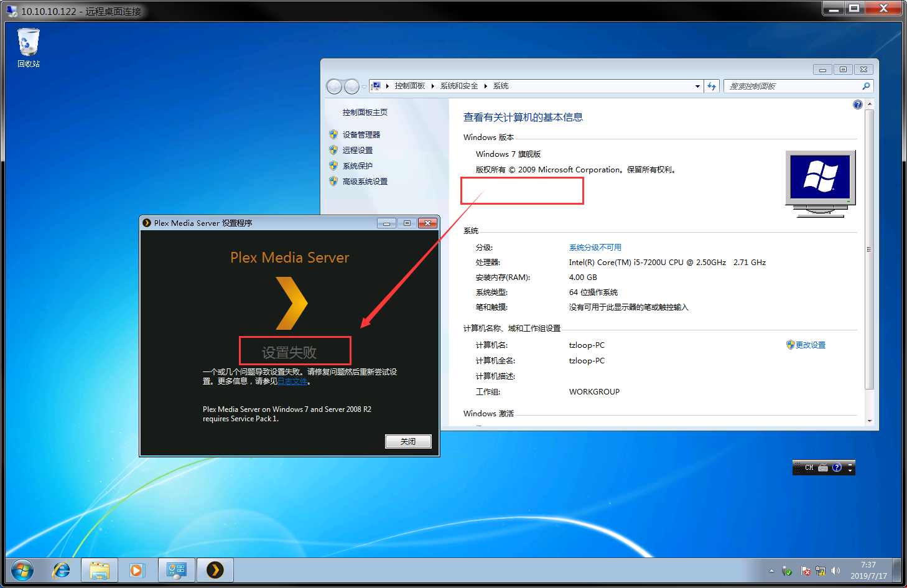Click the keyboard icon on the language bar
This screenshot has height=588, width=907.
823,467
